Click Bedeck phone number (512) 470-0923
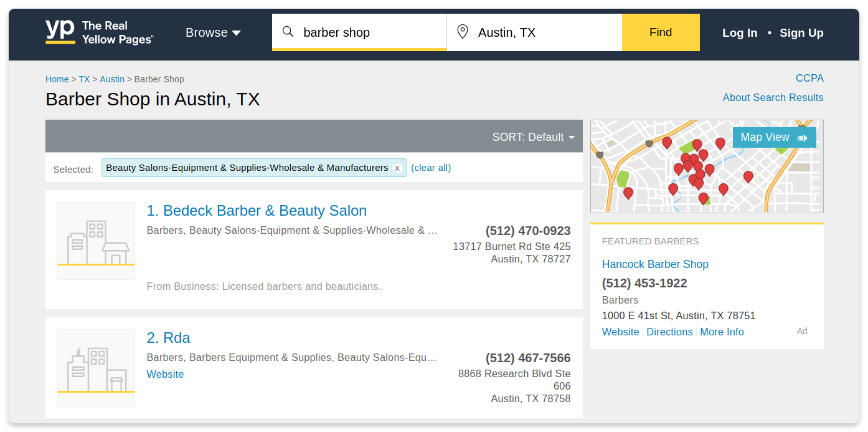The width and height of the screenshot is (868, 432). tap(528, 231)
